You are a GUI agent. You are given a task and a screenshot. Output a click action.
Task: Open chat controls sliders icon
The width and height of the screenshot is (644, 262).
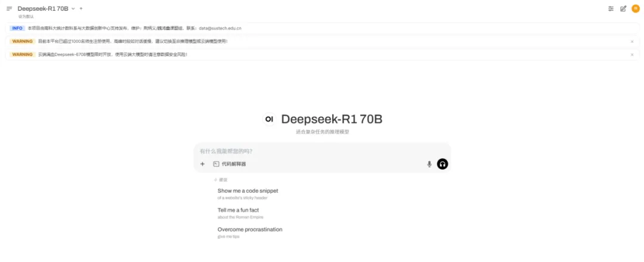[611, 8]
